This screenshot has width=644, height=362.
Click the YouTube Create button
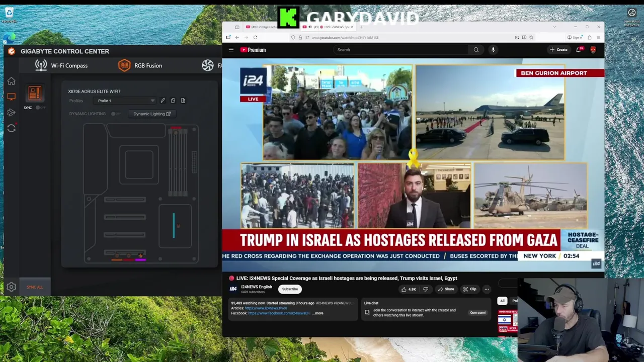[x=558, y=50]
